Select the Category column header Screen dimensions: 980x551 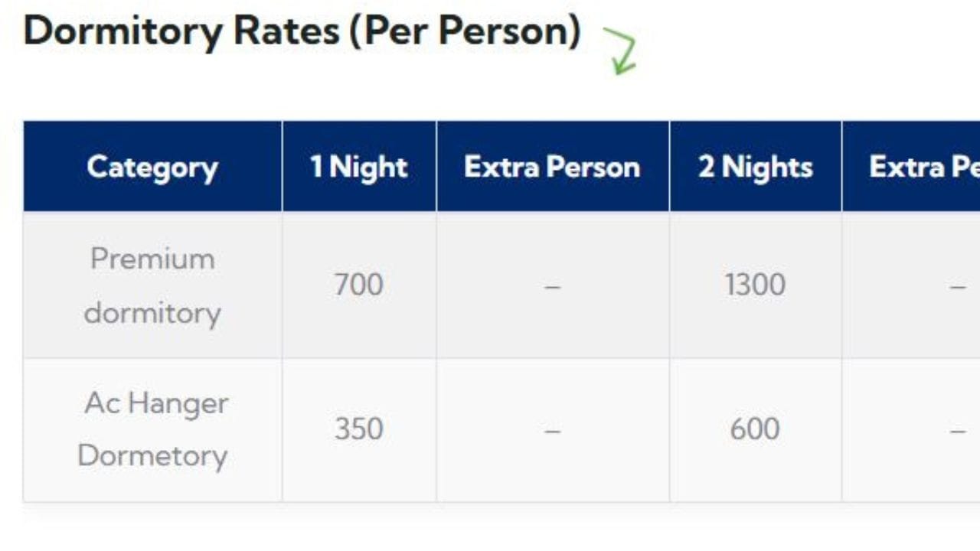(x=152, y=167)
